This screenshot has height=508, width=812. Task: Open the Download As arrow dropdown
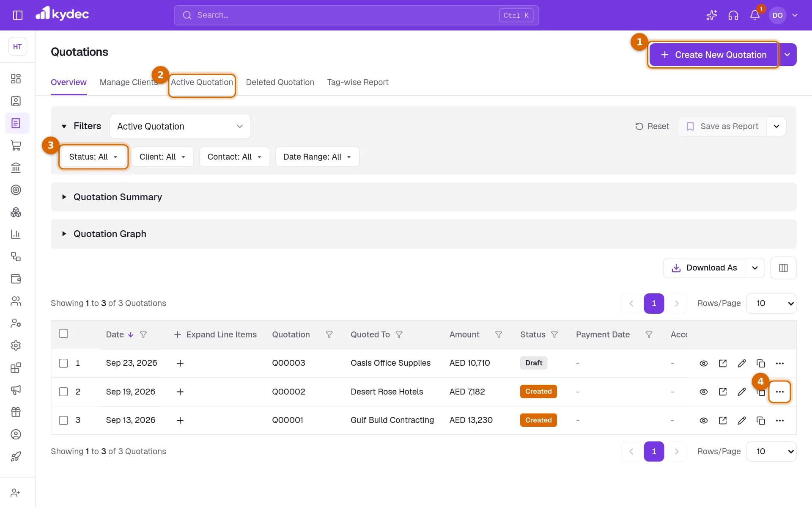point(755,268)
